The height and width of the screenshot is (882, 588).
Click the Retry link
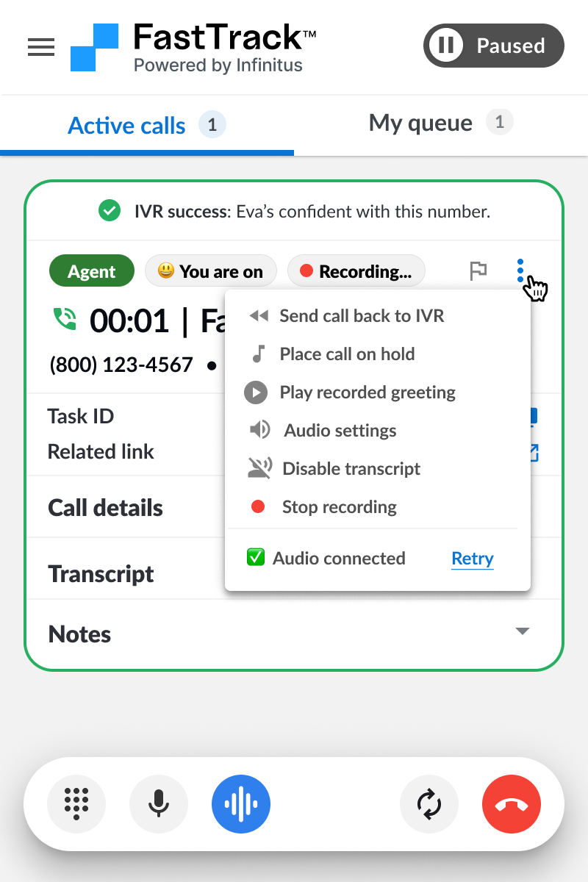(473, 559)
